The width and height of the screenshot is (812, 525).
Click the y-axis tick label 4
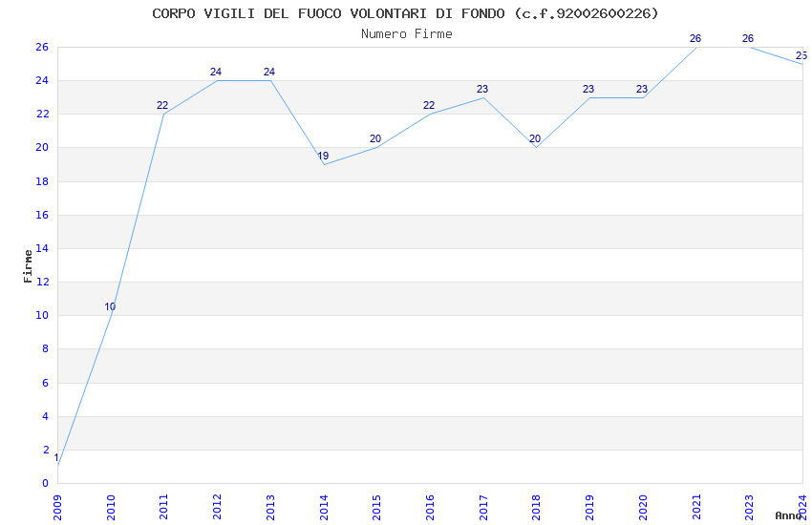[45, 416]
